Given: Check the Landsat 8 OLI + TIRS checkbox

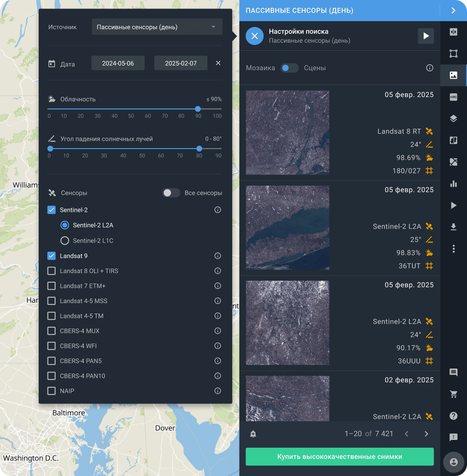Looking at the screenshot, I should point(52,271).
